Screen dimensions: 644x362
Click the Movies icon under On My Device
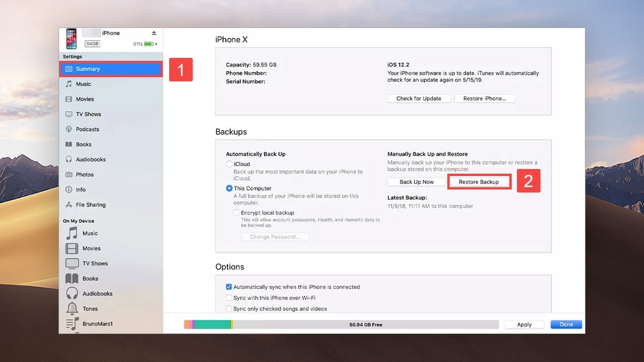pyautogui.click(x=72, y=249)
